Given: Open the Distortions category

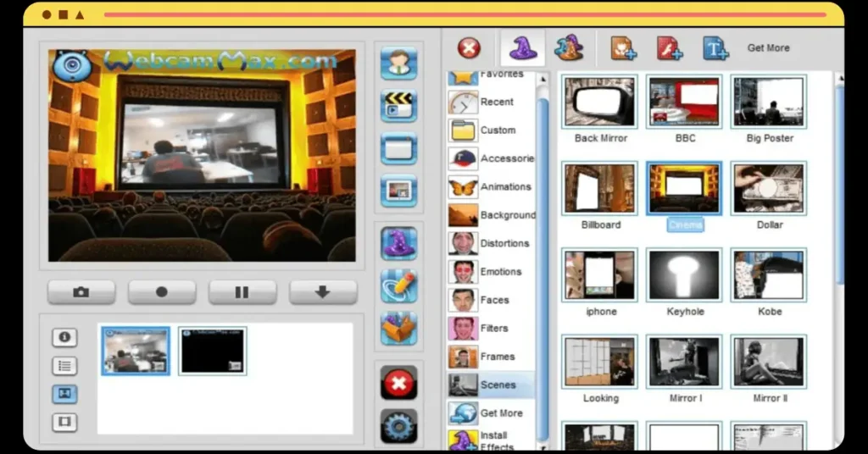Looking at the screenshot, I should tap(491, 243).
